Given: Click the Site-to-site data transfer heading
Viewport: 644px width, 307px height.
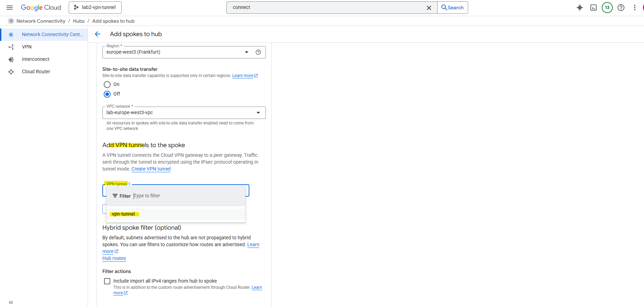Looking at the screenshot, I should (130, 69).
